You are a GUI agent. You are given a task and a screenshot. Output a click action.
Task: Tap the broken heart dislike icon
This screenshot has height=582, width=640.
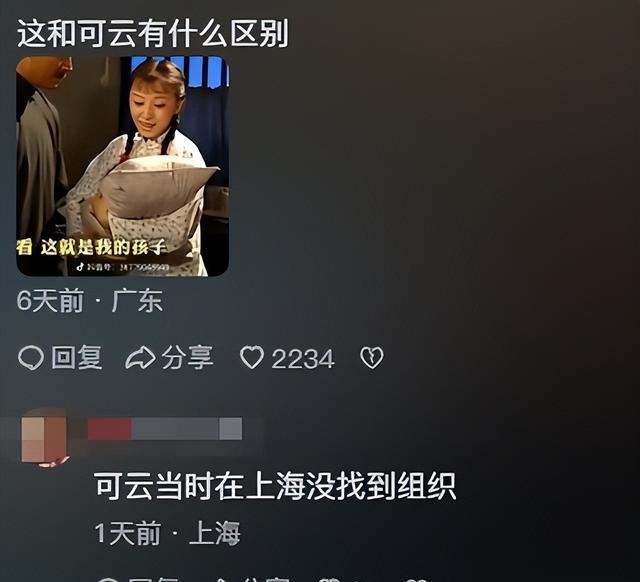click(x=372, y=358)
